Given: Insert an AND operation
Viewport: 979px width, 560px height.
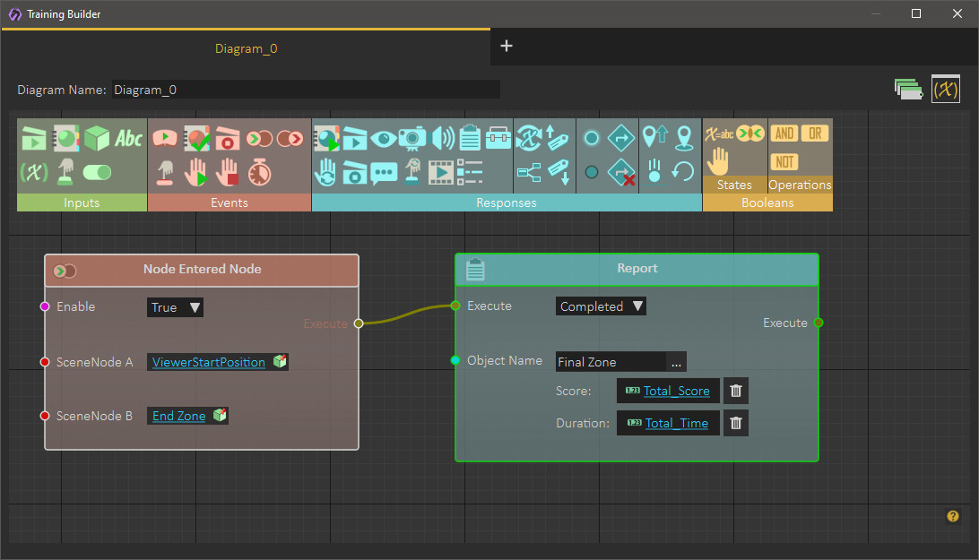Looking at the screenshot, I should [x=784, y=134].
